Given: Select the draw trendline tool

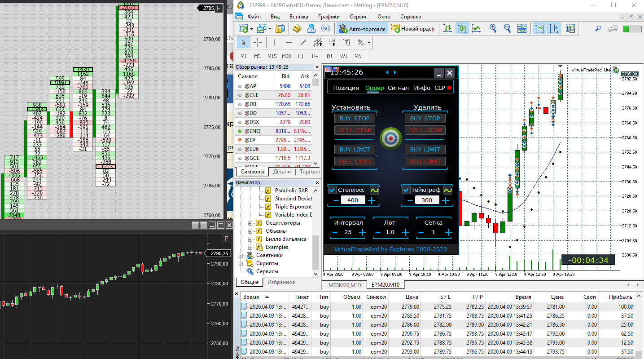Looking at the screenshot, I should pos(303,43).
